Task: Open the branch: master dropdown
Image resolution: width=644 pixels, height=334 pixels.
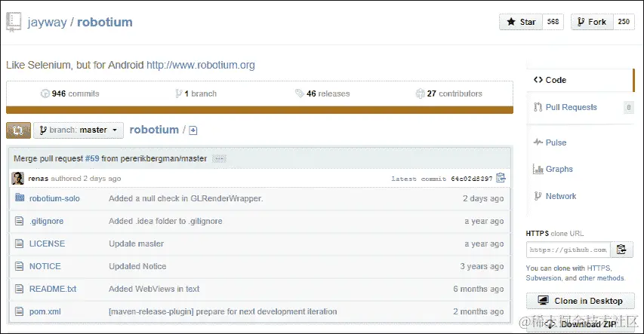Action: [x=79, y=130]
